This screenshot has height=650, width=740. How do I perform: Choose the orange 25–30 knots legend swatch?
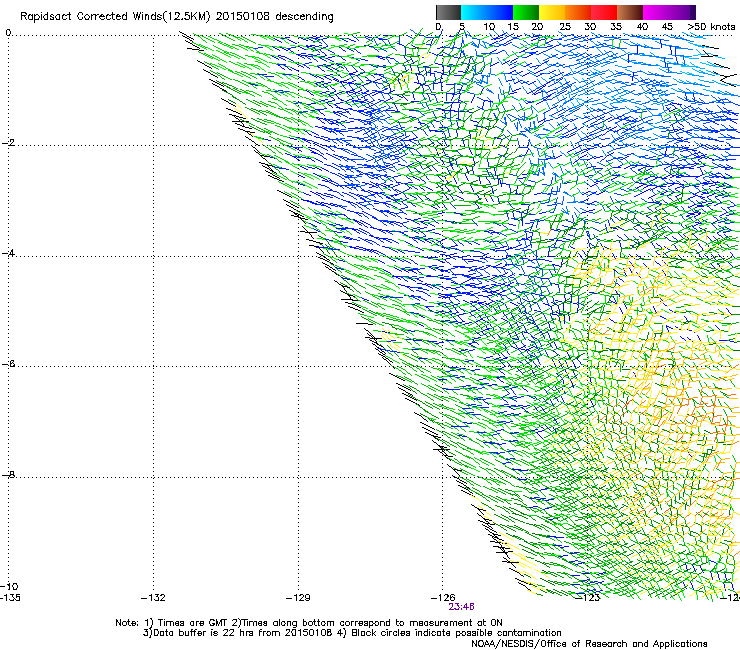coord(578,12)
